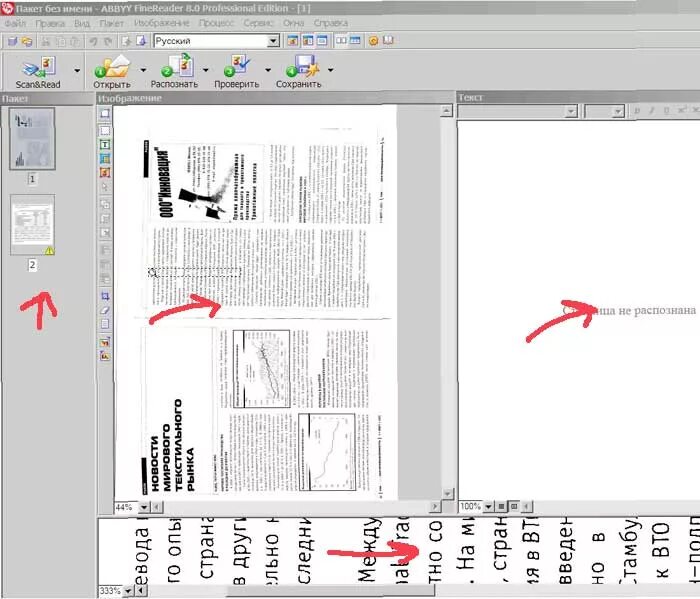Open the Вид menu

[82, 23]
